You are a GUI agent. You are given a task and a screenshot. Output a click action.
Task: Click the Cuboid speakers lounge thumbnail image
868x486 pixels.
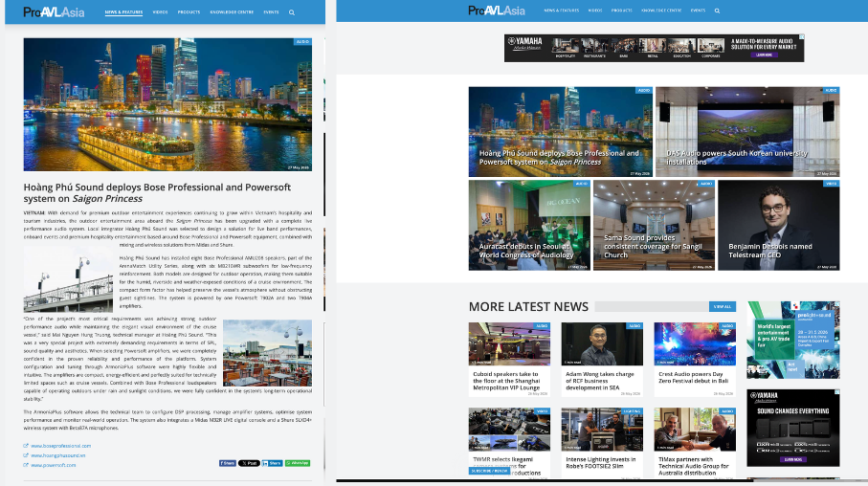(509, 343)
